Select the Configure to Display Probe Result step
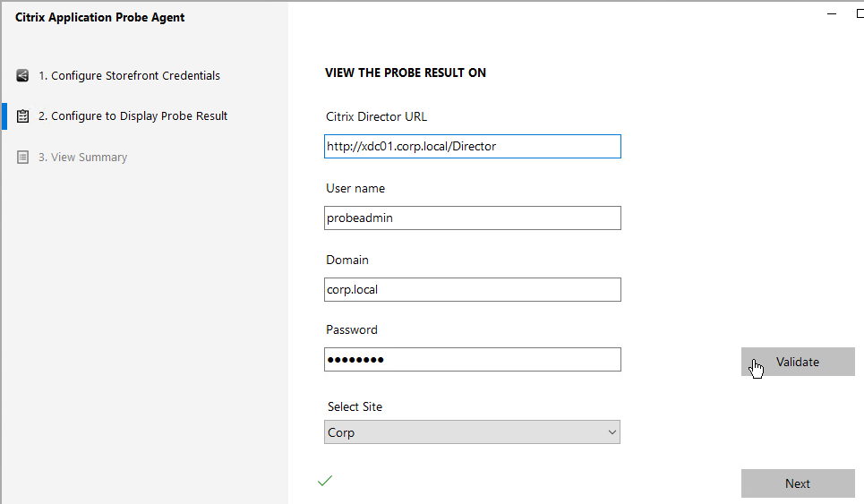This screenshot has height=504, width=864. tap(133, 116)
